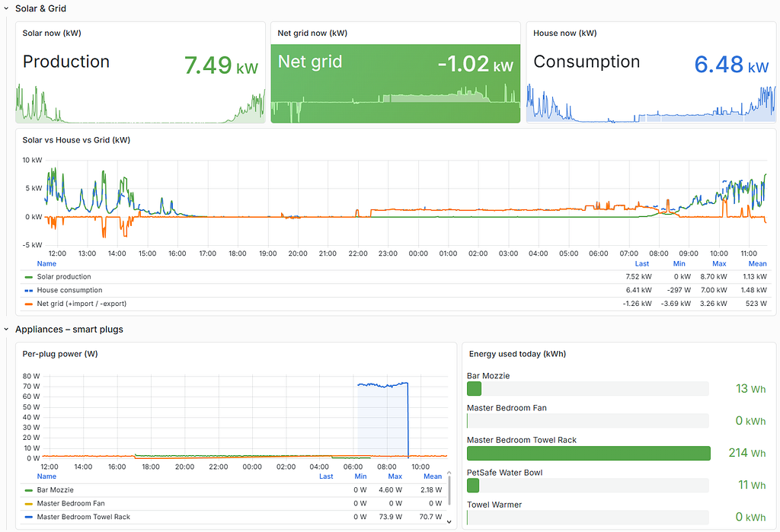Click the PetSafe Water Bowl energy bar

point(473,486)
